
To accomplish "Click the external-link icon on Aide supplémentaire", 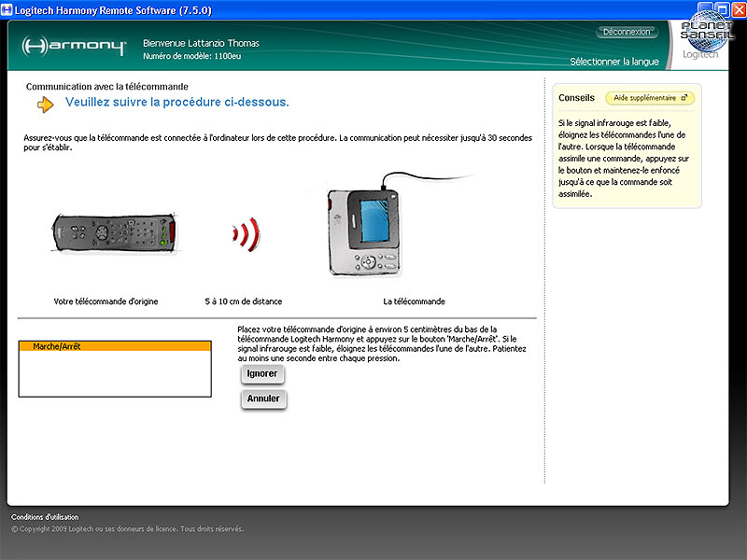I will coord(684,98).
